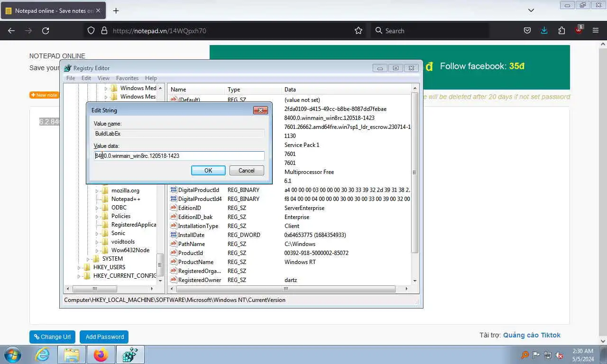
Task: Confirm the edit with OK
Action: (x=208, y=171)
